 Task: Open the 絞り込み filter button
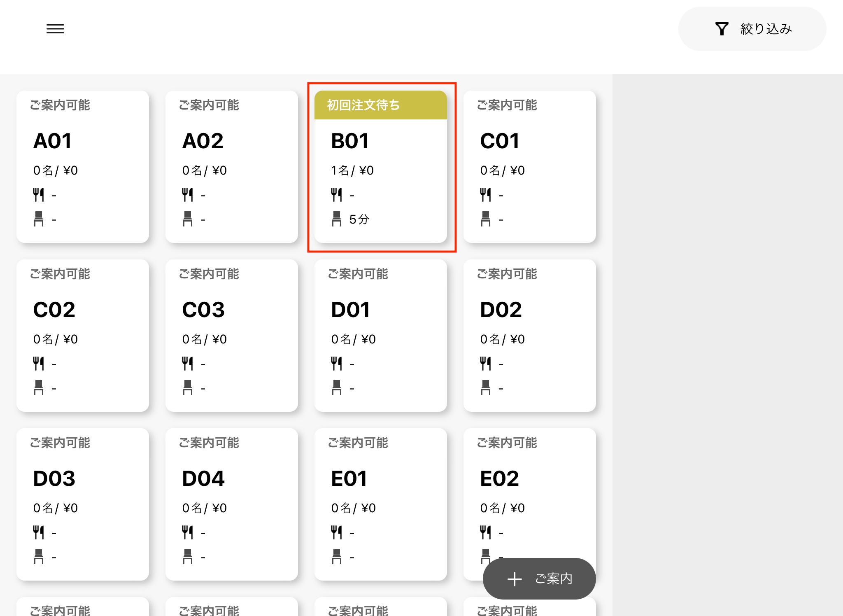click(x=752, y=29)
